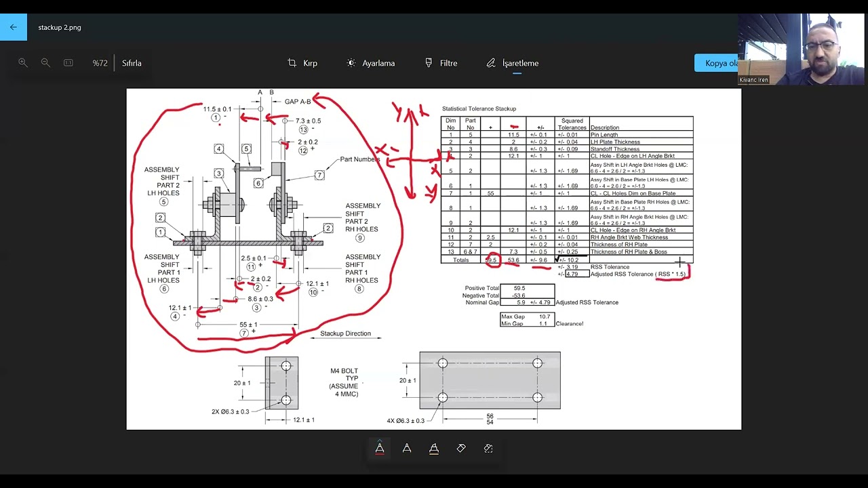
Task: Click the Kopya olarak kaydet button
Action: tap(716, 63)
